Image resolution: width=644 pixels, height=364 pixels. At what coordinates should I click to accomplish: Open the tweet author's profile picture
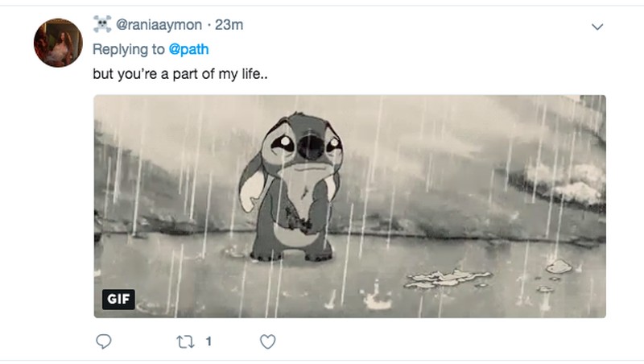point(58,43)
